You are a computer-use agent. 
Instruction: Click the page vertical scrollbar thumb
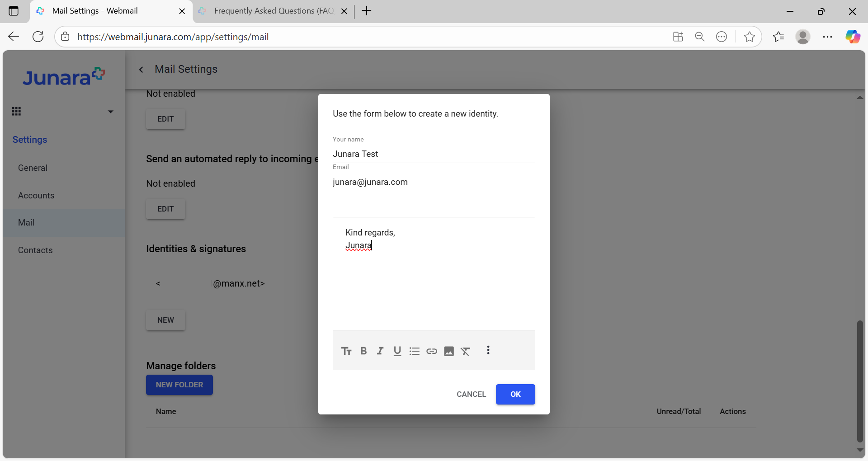click(860, 381)
